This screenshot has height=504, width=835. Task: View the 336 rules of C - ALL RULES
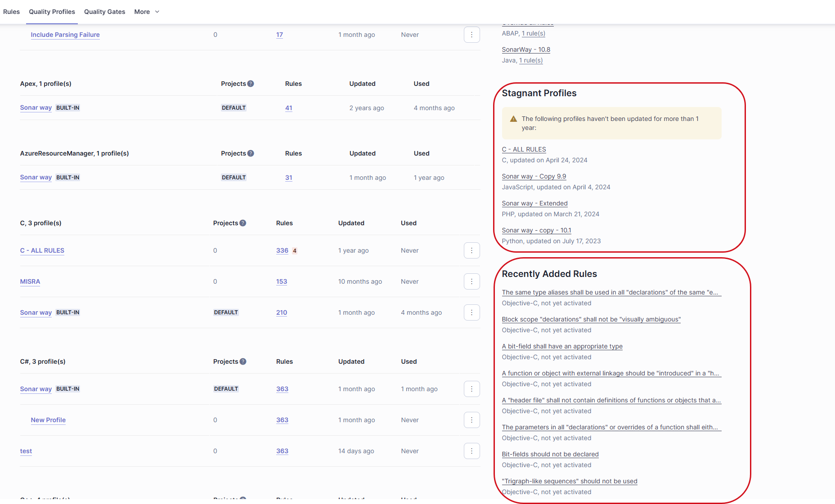[x=282, y=250]
